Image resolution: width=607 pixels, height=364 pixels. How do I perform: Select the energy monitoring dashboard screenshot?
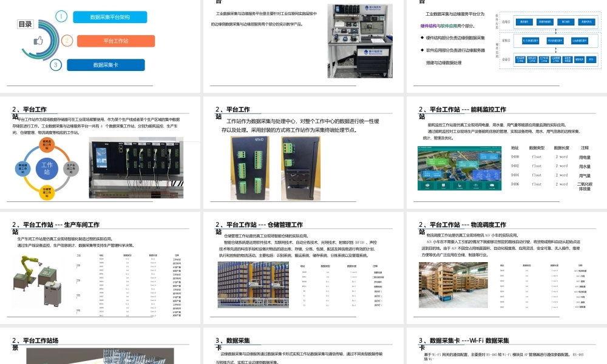(x=459, y=168)
